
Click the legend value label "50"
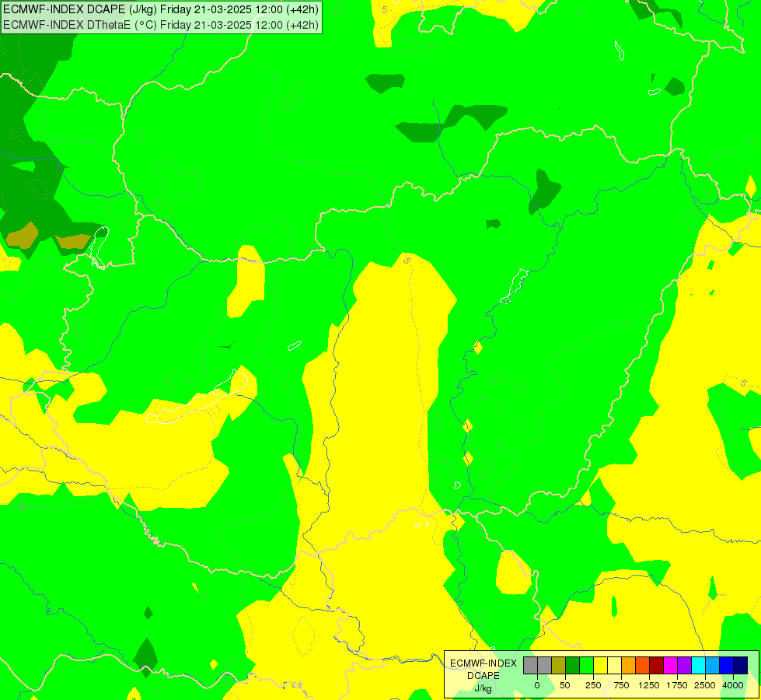565,685
